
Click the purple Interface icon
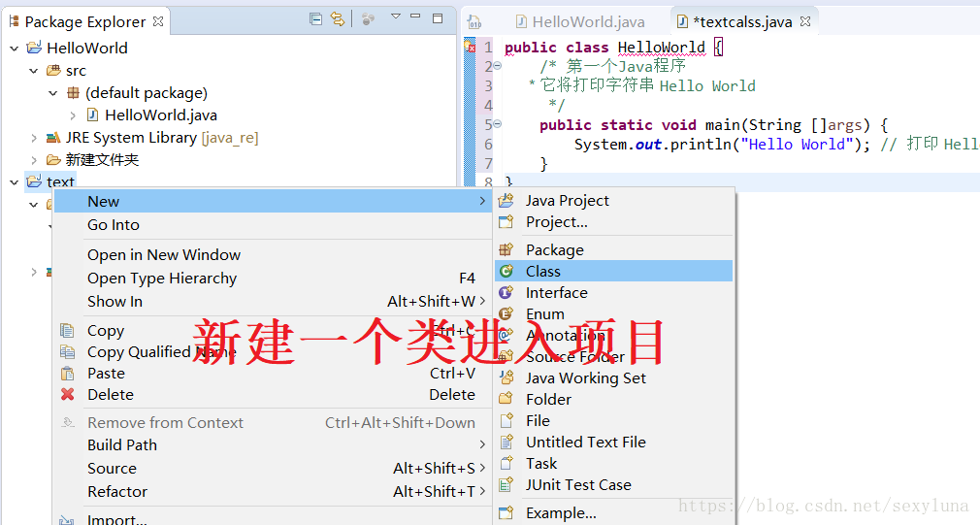pyautogui.click(x=506, y=292)
